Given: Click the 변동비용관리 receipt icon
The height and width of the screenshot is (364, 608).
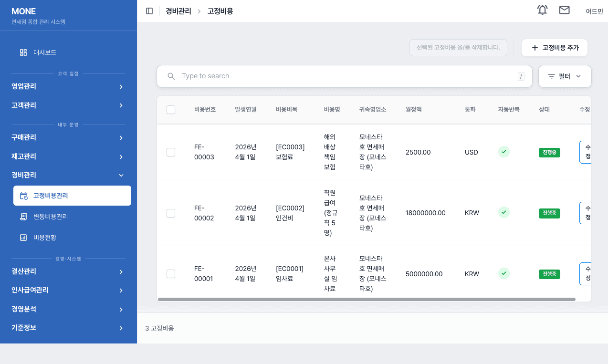Looking at the screenshot, I should point(23,217).
